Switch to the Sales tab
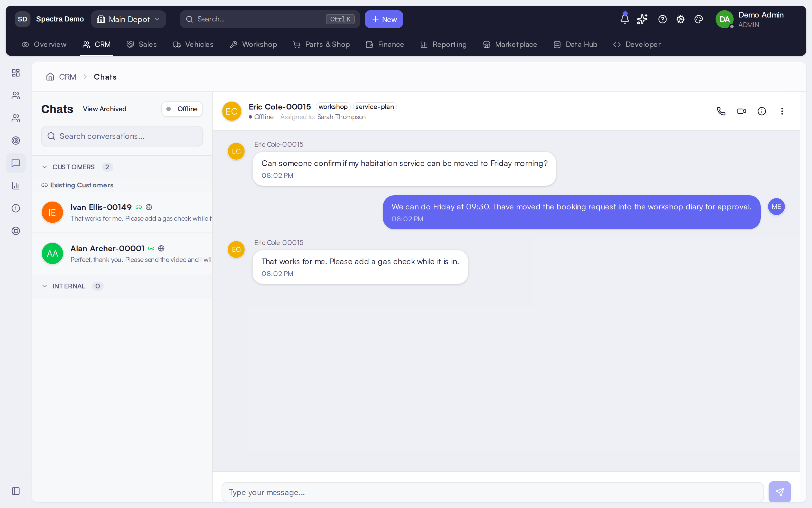 click(142, 44)
